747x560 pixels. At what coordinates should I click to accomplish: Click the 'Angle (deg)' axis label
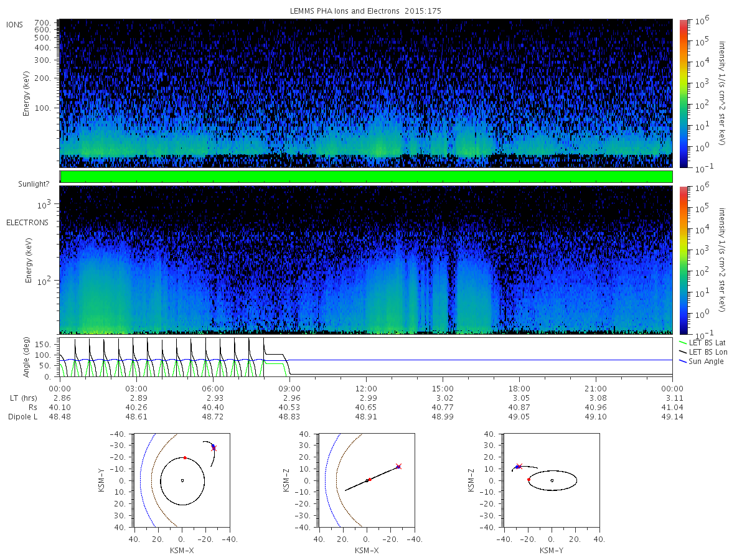(27, 357)
